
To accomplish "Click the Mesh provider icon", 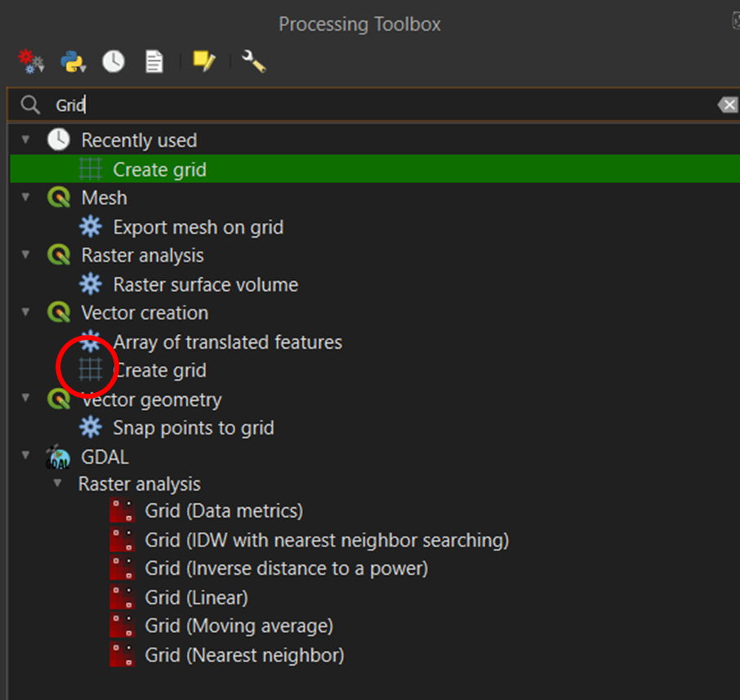I will [58, 198].
